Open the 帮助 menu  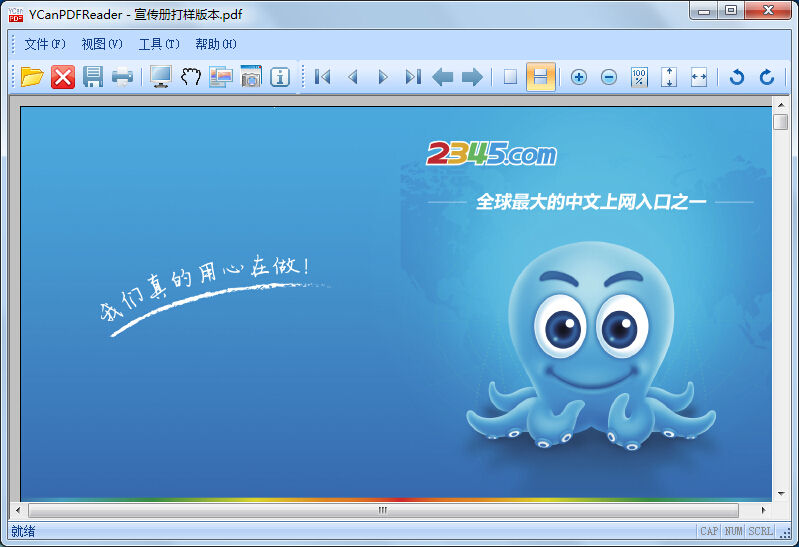click(x=216, y=44)
